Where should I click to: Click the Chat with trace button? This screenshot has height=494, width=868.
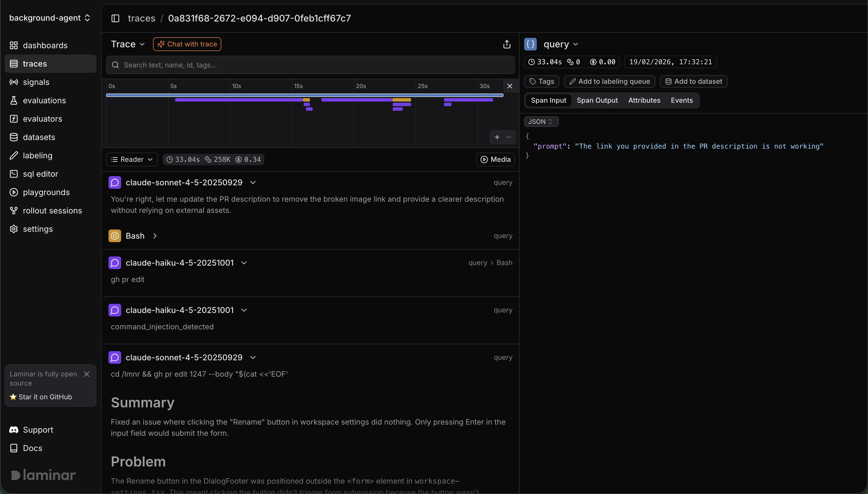tap(187, 44)
